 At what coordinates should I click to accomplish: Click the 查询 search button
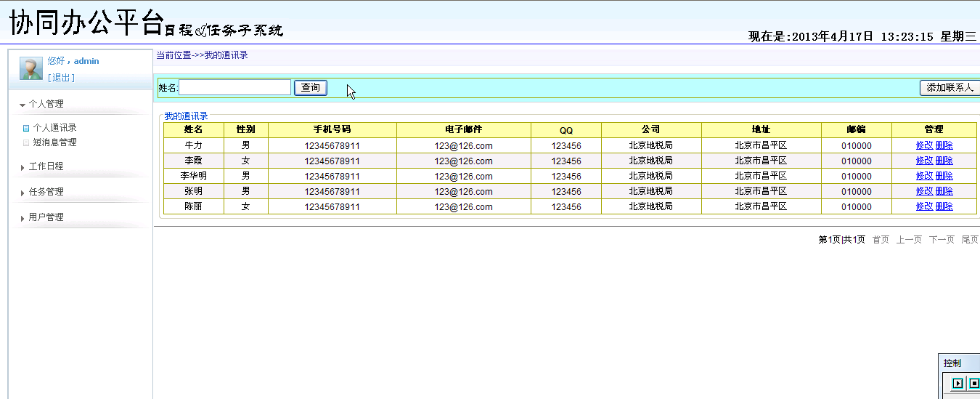coord(311,88)
